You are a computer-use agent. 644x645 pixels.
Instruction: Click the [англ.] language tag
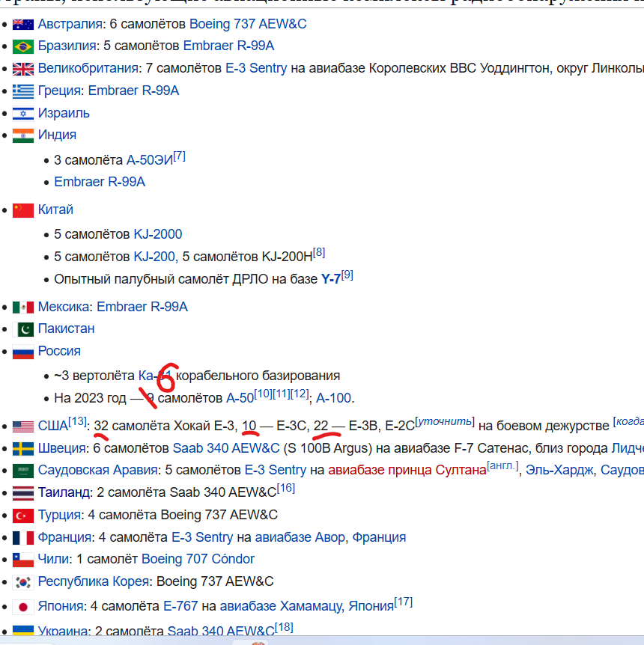tap(502, 466)
